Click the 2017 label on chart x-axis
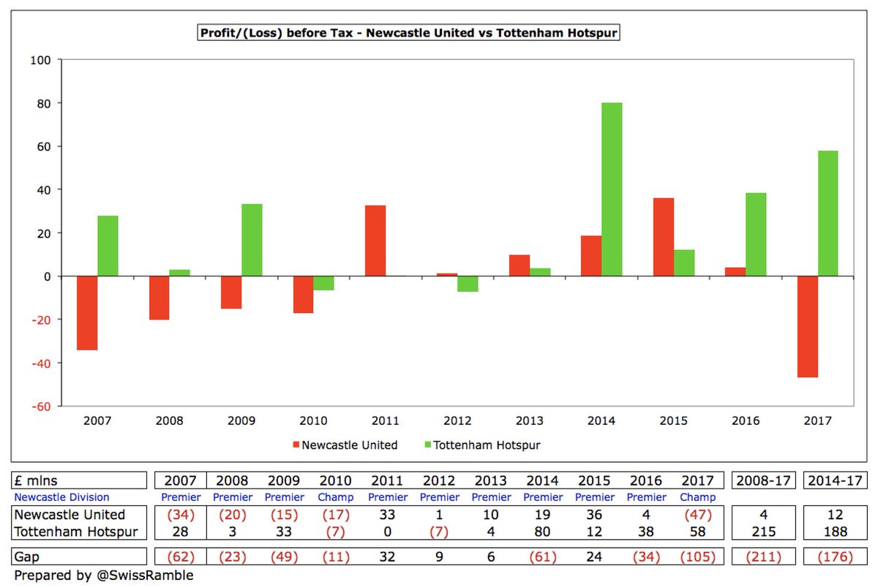 (818, 421)
